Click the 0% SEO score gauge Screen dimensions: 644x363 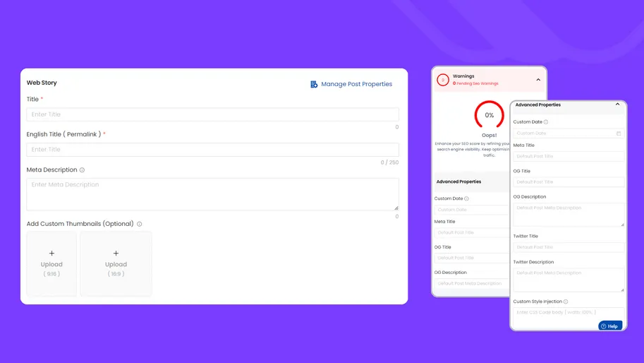(x=489, y=115)
